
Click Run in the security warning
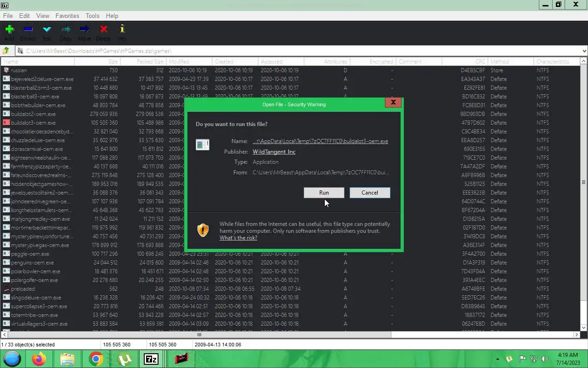point(324,193)
